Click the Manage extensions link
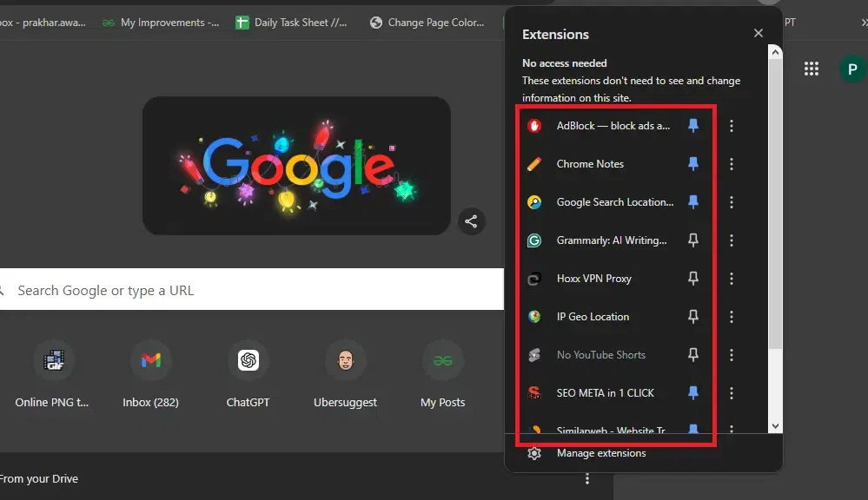The height and width of the screenshot is (500, 868). coord(601,453)
